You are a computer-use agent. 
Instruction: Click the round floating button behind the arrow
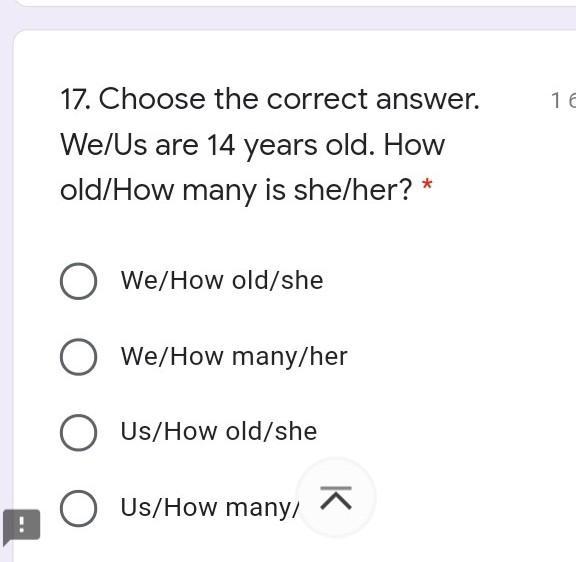tap(336, 497)
